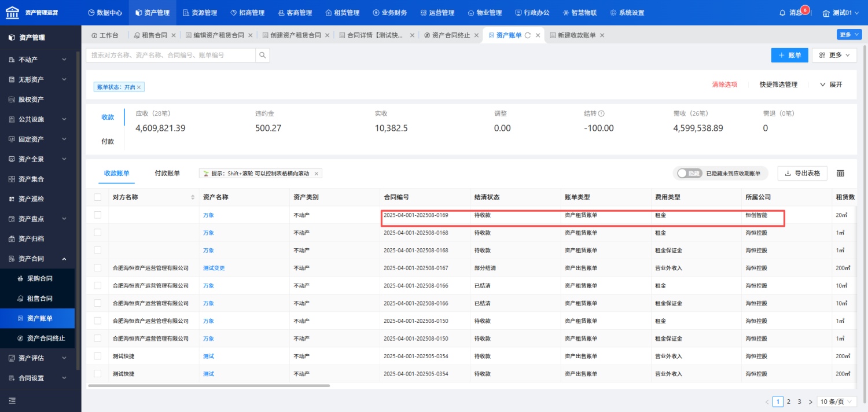Expand the 不动产 sidebar group

point(38,60)
